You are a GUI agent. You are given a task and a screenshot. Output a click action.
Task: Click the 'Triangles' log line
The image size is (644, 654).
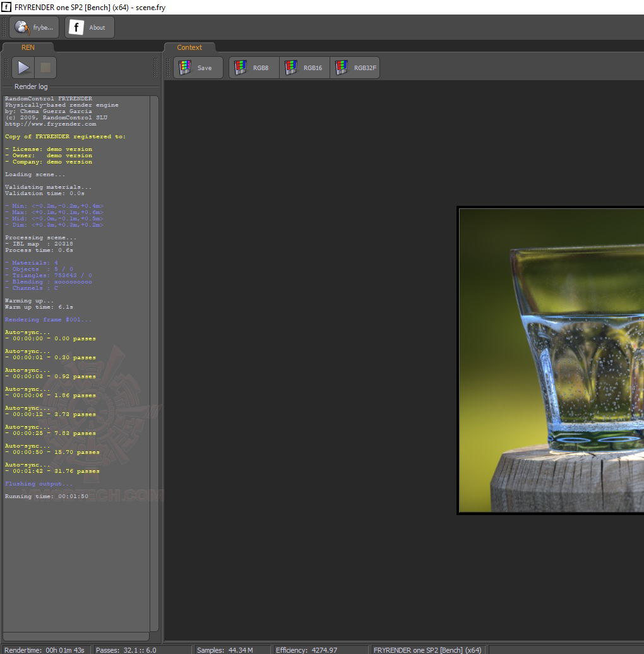[49, 275]
